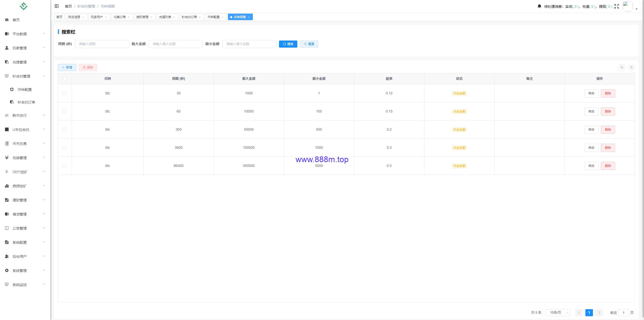
Task: Click the dashboard icon beside 首页
Action: point(7,20)
